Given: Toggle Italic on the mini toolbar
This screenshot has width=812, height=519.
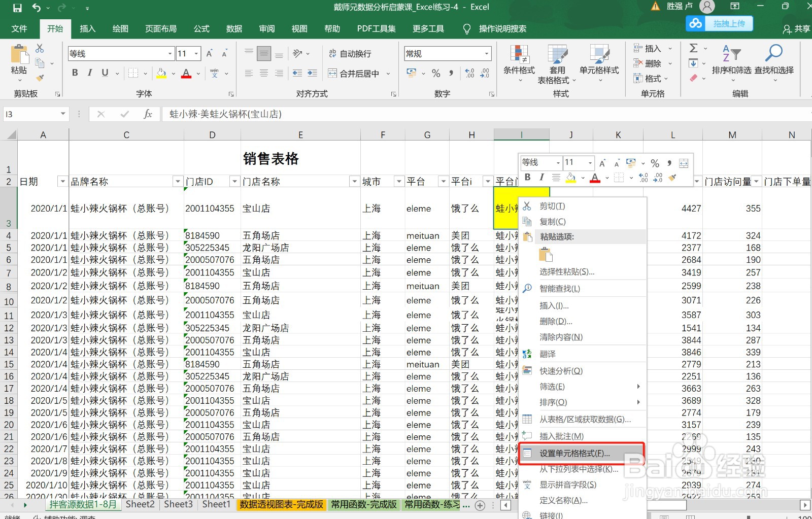Looking at the screenshot, I should (x=542, y=177).
